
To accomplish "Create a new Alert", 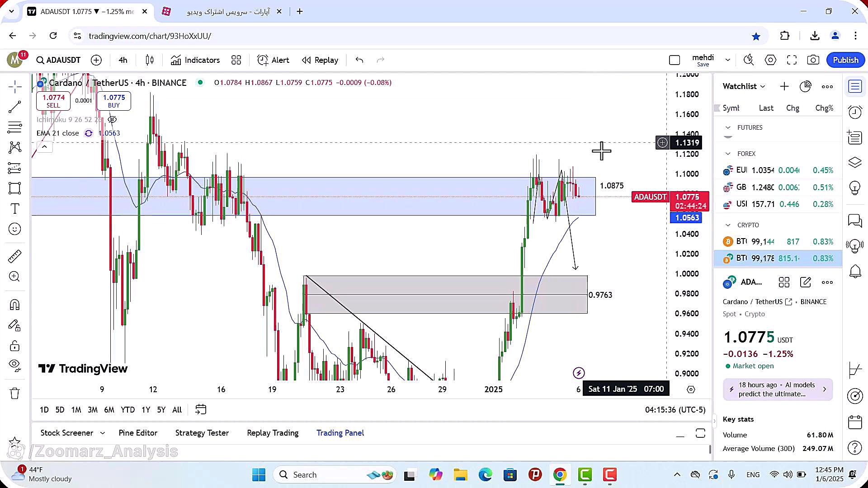I will [x=273, y=60].
